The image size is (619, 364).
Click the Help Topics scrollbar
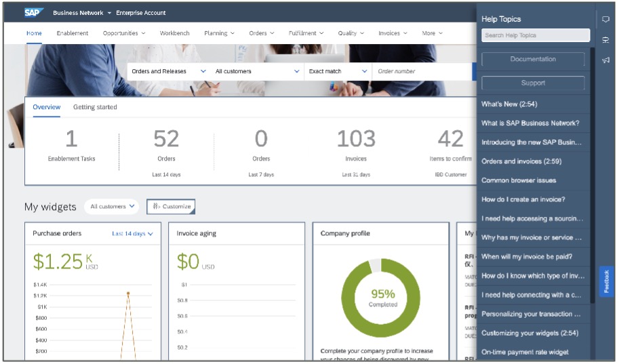(592, 176)
